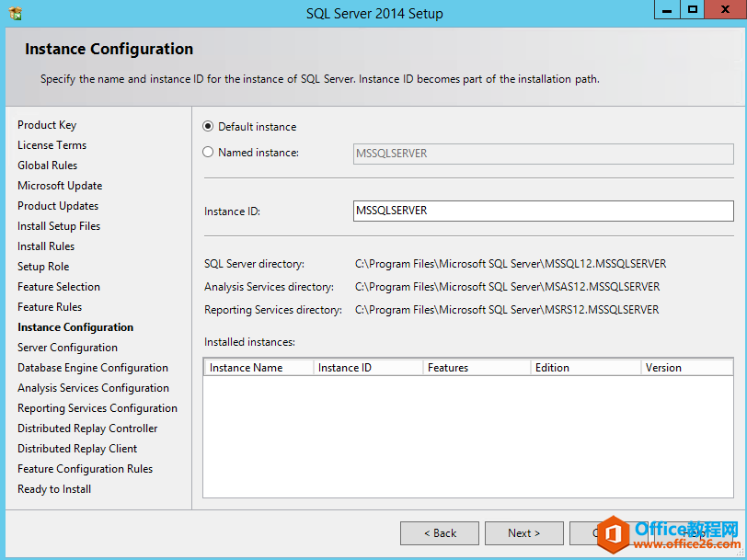
Task: Select Ready to Install step
Action: (x=54, y=489)
